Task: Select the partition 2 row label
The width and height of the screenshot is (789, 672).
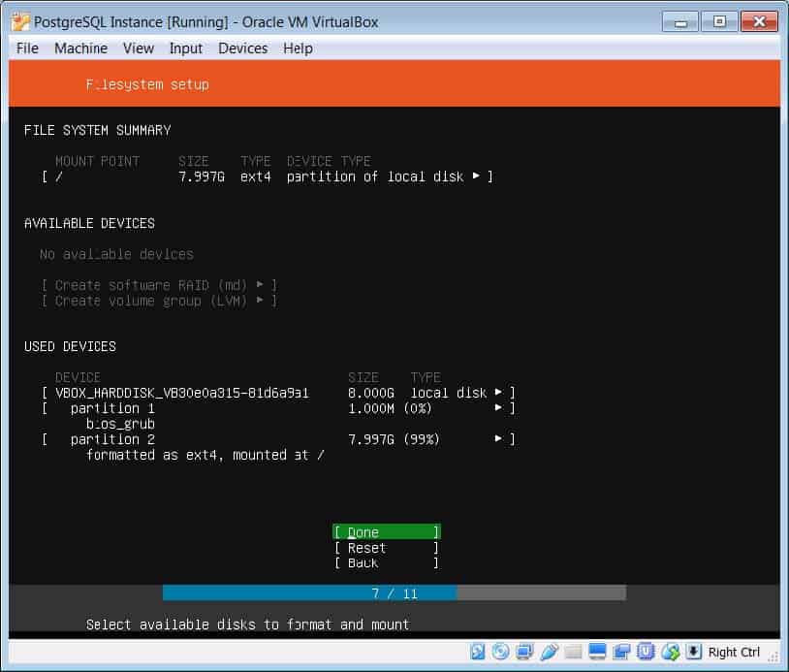Action: (112, 439)
